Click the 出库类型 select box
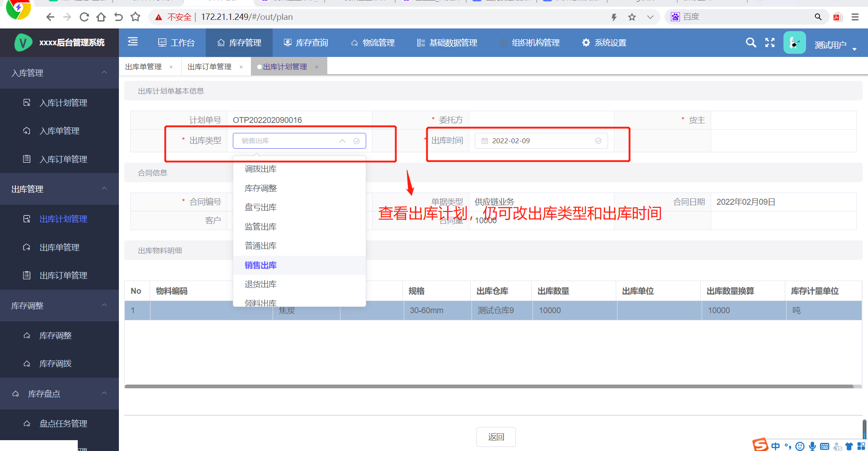 point(299,141)
